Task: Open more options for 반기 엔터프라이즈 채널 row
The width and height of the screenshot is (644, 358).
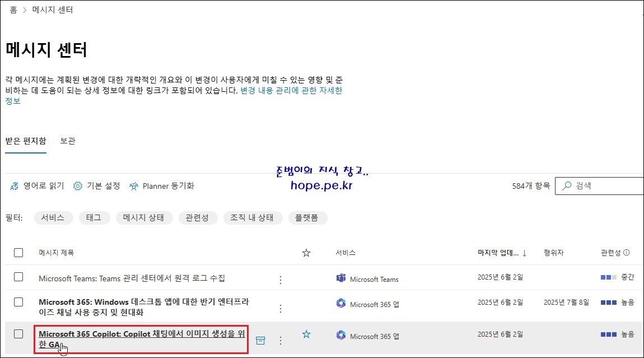Action: click(x=281, y=308)
